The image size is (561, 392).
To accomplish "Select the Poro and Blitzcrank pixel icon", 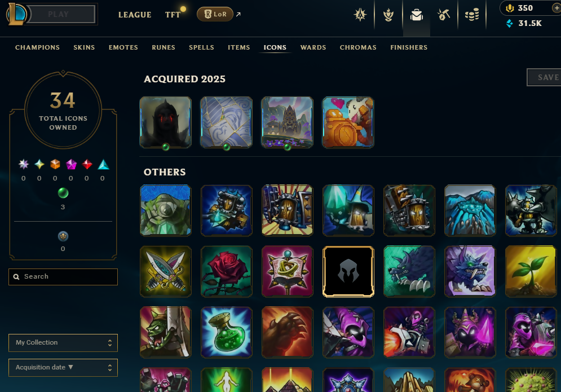I will click(x=348, y=122).
